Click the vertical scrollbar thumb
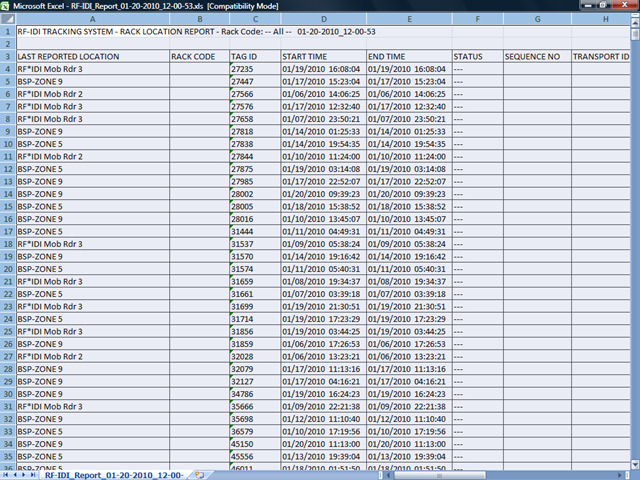640x480 pixels. 635,34
